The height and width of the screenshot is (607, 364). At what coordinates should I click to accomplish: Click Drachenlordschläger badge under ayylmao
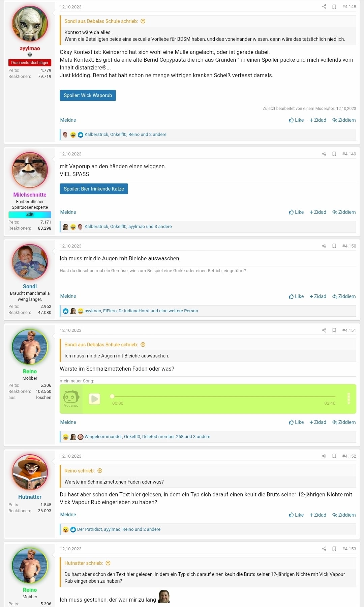pyautogui.click(x=30, y=62)
